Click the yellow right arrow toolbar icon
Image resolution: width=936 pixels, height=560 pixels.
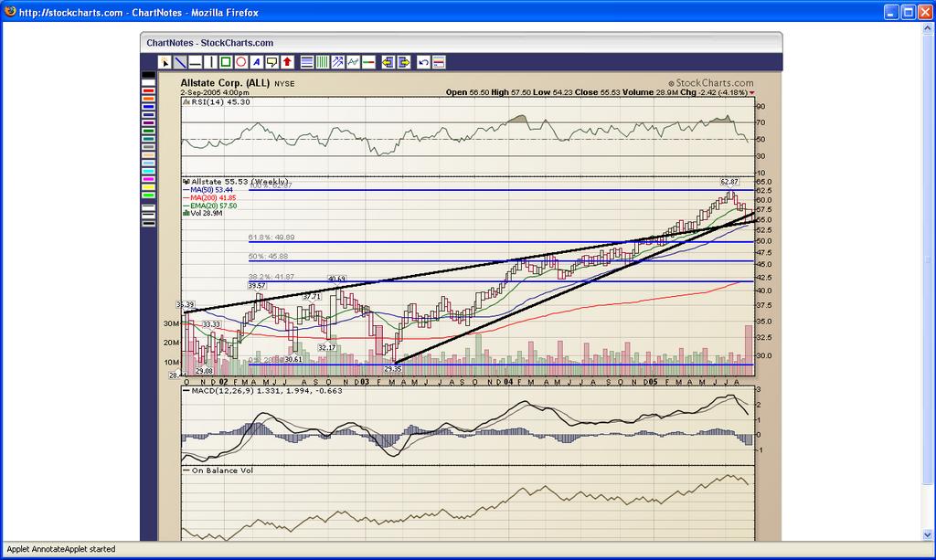(x=403, y=62)
